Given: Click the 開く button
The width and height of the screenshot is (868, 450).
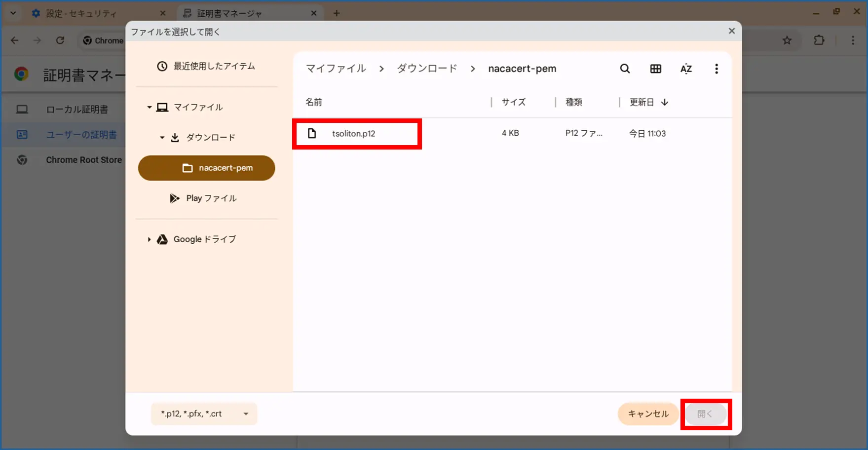Looking at the screenshot, I should point(705,413).
